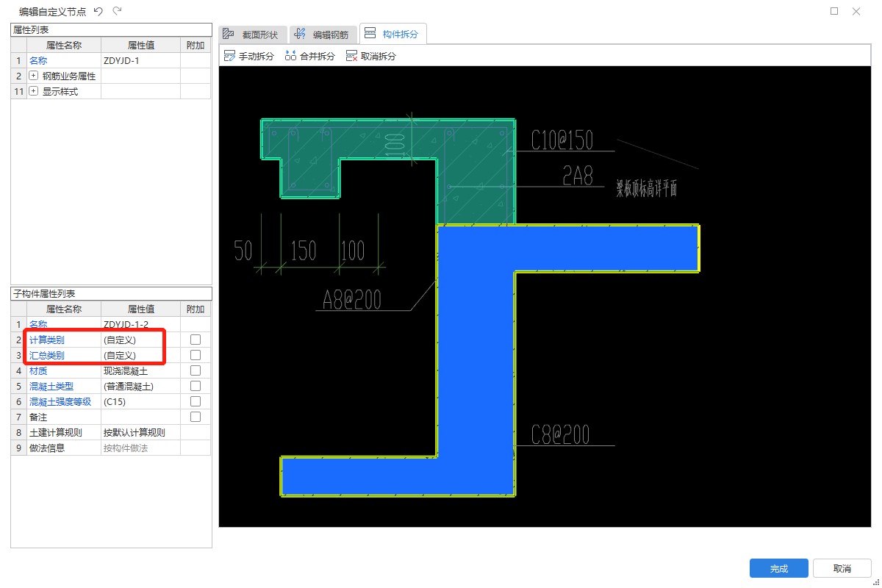Open the 土建计算规则 value 按默认计算规则
This screenshot has width=882, height=588.
(x=140, y=432)
